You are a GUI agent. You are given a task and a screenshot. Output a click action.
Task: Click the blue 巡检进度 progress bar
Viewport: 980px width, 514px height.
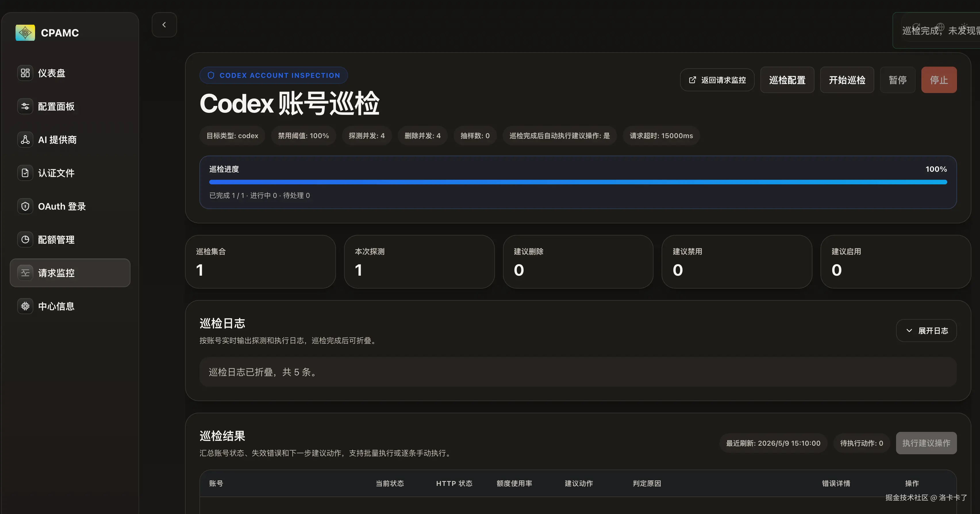coord(578,182)
